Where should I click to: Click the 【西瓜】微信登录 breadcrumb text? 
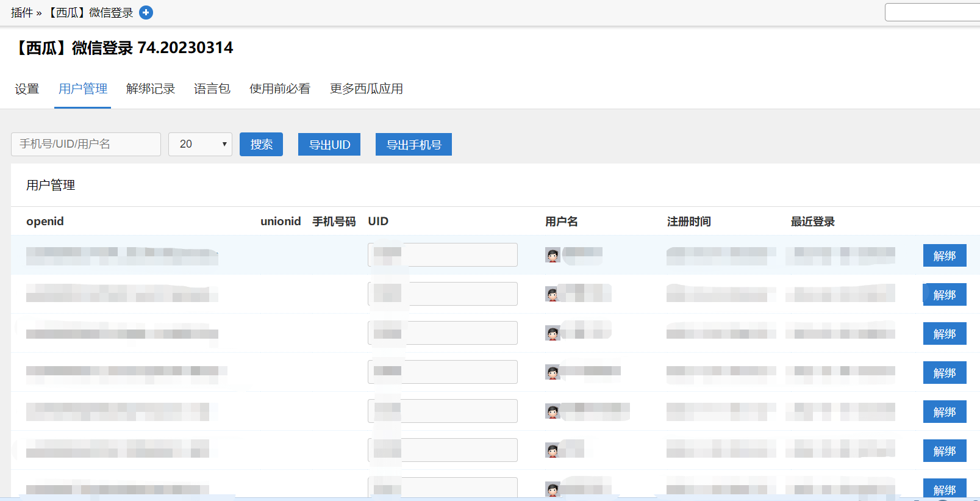[90, 13]
